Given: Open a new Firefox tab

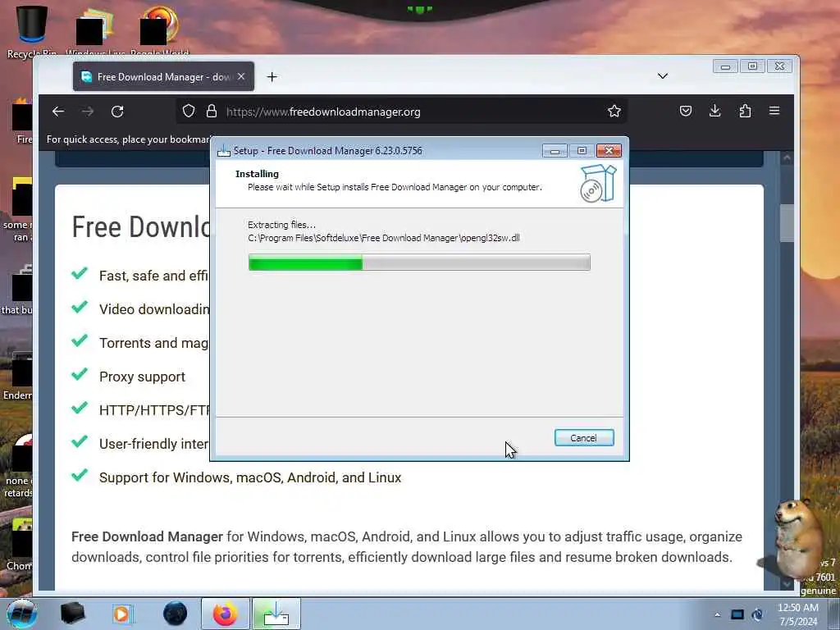Looking at the screenshot, I should pos(272,77).
